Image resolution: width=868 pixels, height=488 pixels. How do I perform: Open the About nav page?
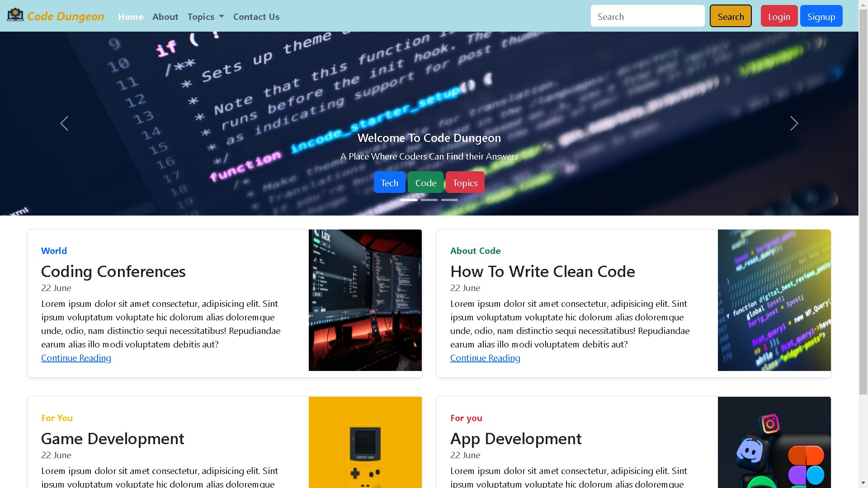pos(165,17)
